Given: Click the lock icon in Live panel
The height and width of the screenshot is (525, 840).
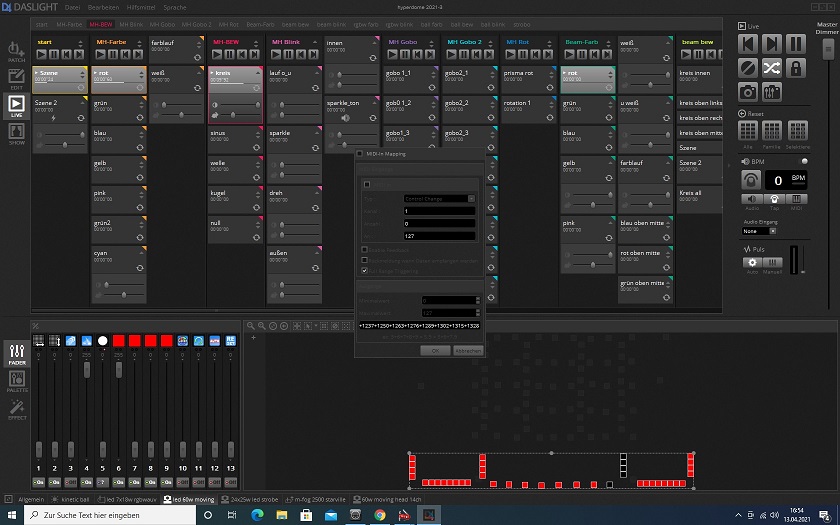Looking at the screenshot, I should pyautogui.click(x=796, y=68).
